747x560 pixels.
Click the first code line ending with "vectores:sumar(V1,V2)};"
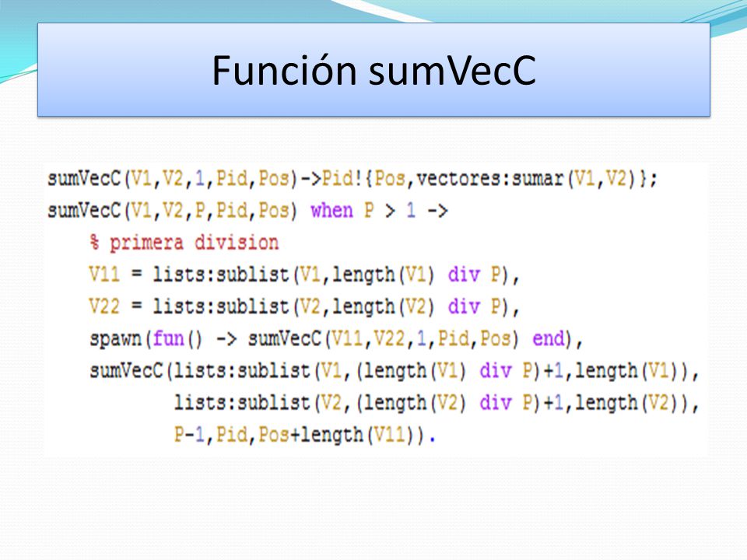pyautogui.click(x=352, y=179)
